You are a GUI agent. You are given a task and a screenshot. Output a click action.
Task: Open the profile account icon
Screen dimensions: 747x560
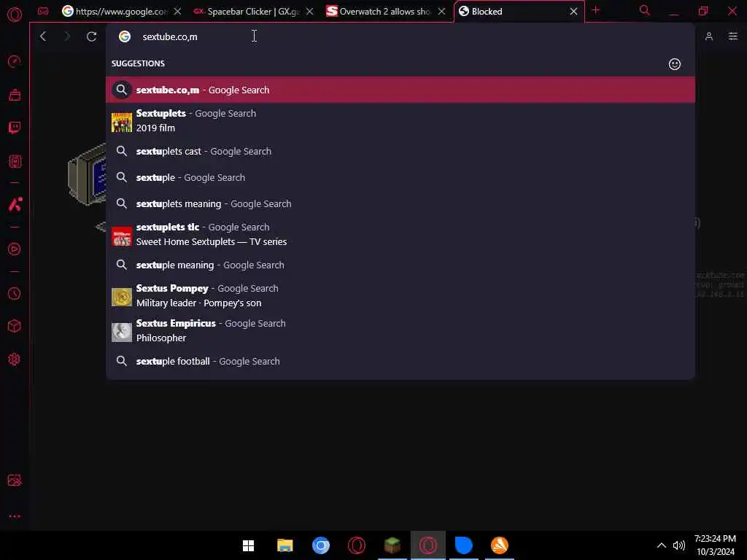[x=708, y=36]
